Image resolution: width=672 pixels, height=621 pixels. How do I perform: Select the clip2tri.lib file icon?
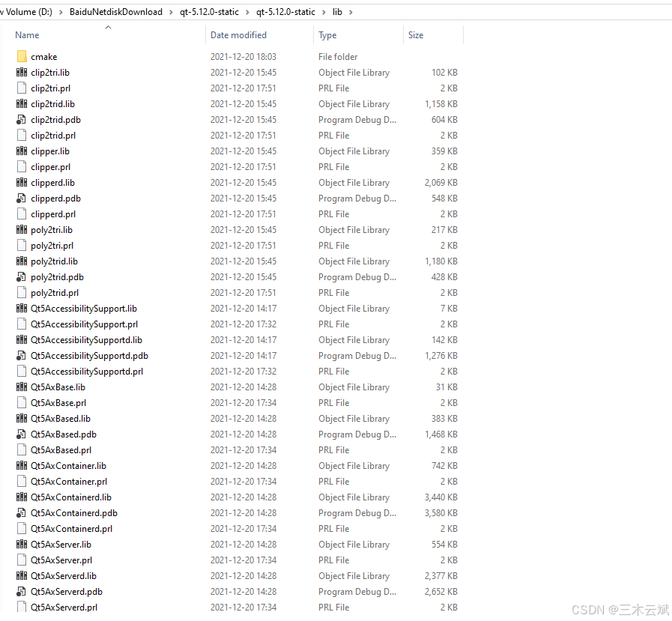pyautogui.click(x=22, y=73)
